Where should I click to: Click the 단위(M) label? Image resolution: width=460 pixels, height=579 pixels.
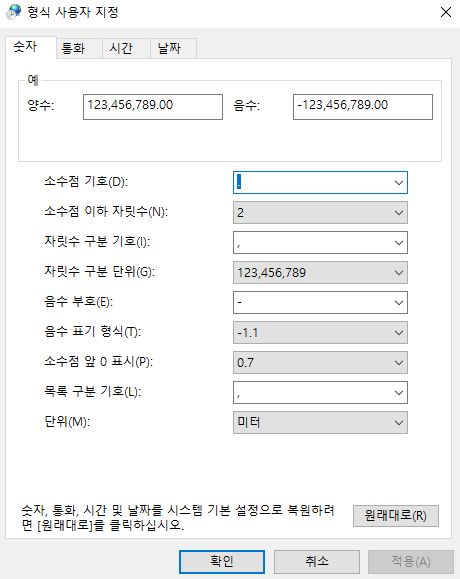click(67, 422)
